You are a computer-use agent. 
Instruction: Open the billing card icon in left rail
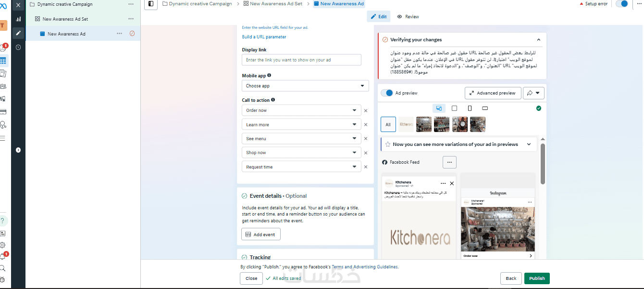pos(3,112)
